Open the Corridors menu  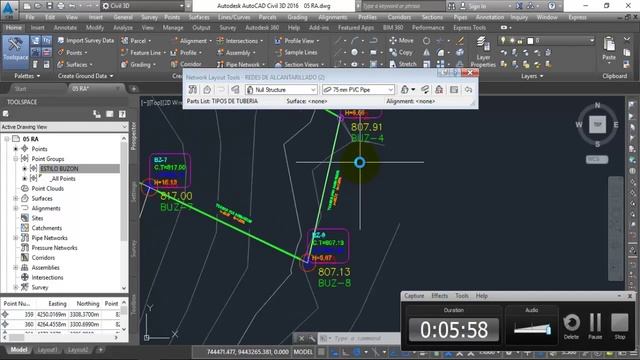(x=399, y=17)
